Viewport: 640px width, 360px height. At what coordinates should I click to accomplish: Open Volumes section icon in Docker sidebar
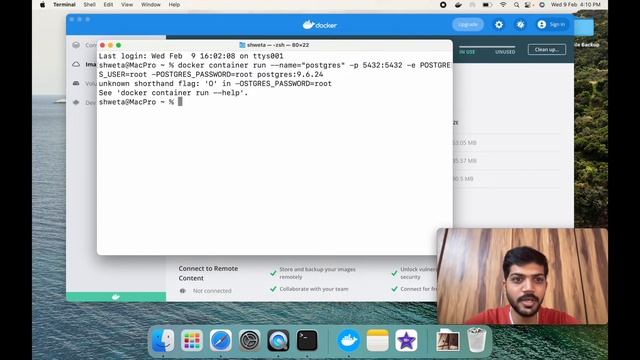click(x=76, y=83)
